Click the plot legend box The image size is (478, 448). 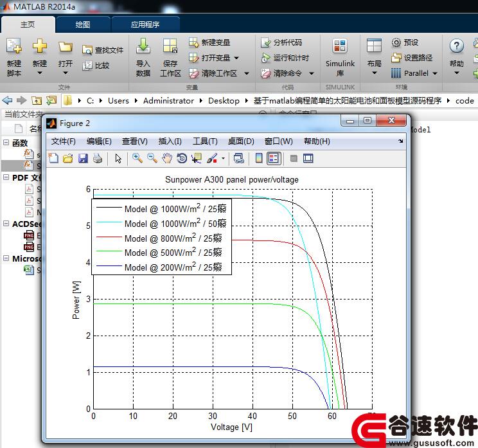pyautogui.click(x=161, y=237)
